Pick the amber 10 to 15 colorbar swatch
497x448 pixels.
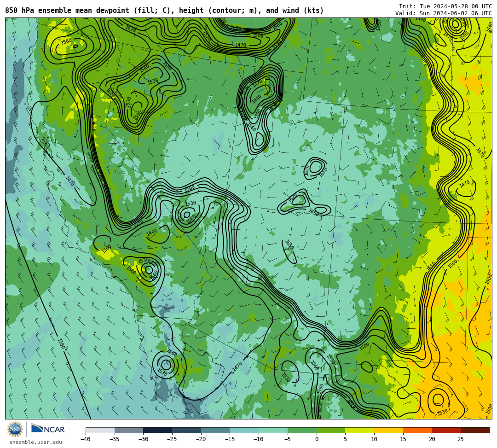pyautogui.click(x=388, y=430)
